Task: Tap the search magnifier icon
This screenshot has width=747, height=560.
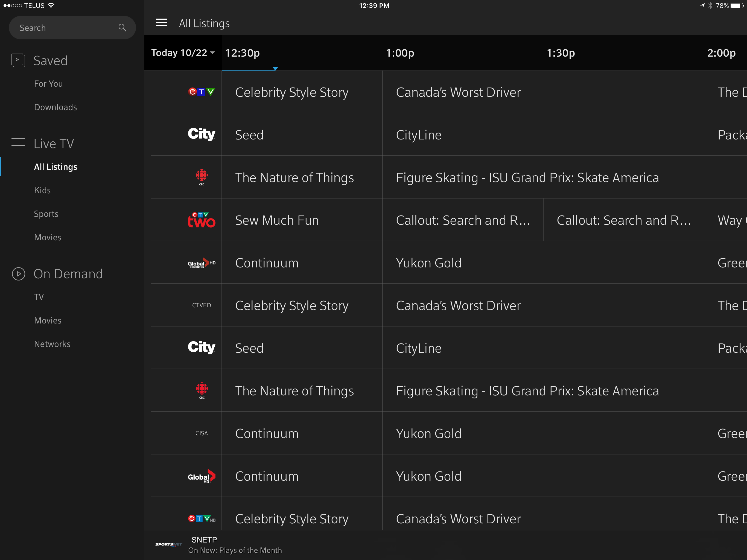Action: coord(122,28)
